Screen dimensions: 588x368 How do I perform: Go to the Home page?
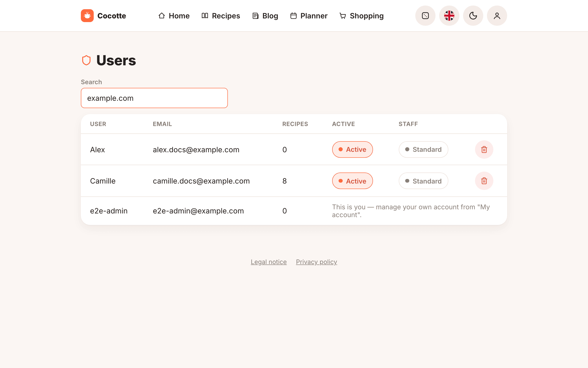(x=174, y=16)
